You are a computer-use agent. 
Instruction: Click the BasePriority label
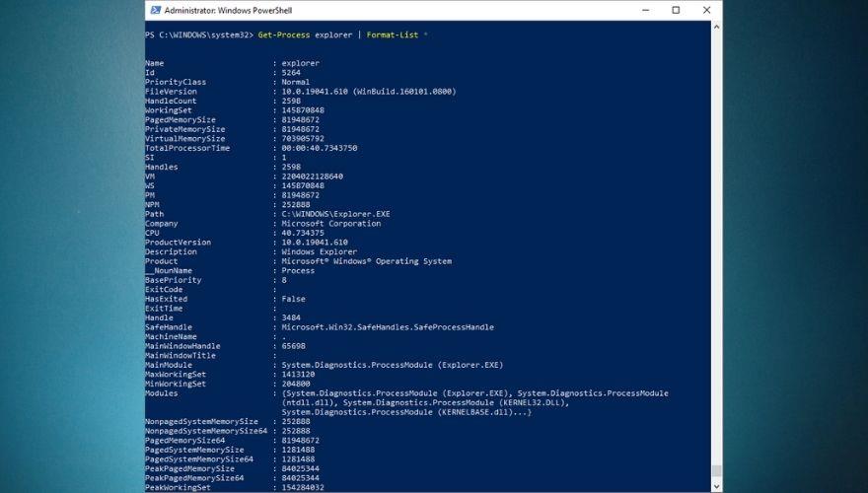(x=174, y=280)
